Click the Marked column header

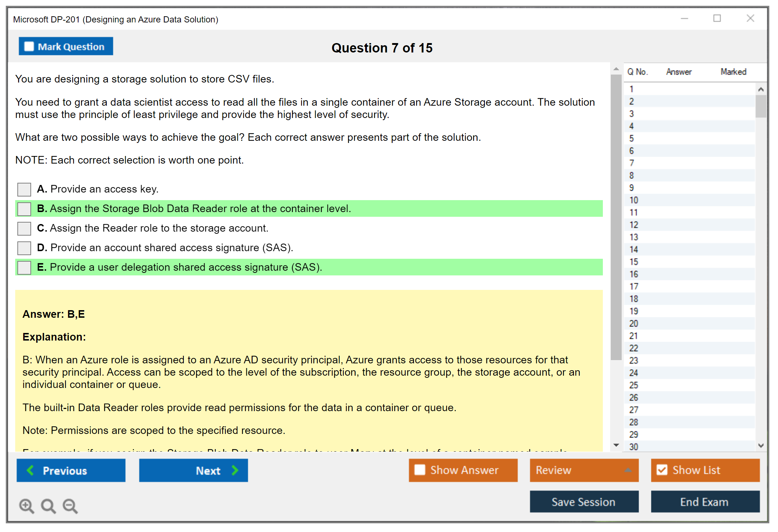(x=733, y=72)
